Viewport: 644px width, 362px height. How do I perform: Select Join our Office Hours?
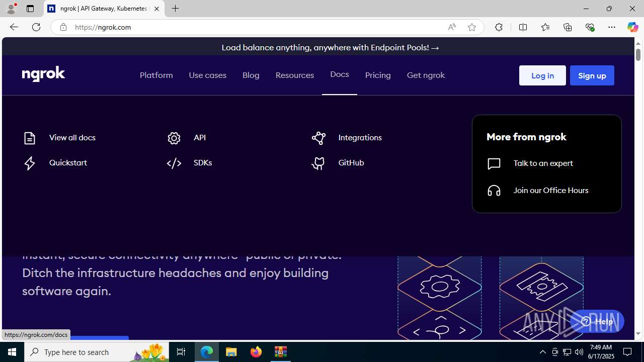pos(551,191)
